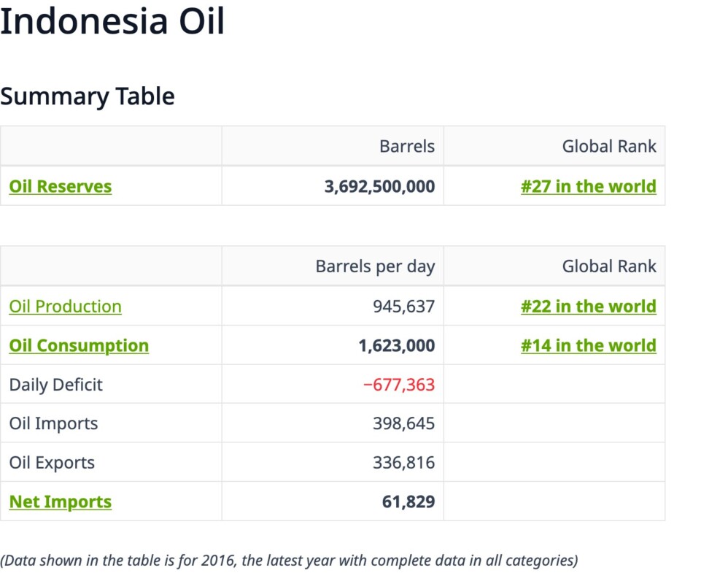Click the 'Summary Table' subheading
Viewport: 728px width, 584px height.
(88, 96)
